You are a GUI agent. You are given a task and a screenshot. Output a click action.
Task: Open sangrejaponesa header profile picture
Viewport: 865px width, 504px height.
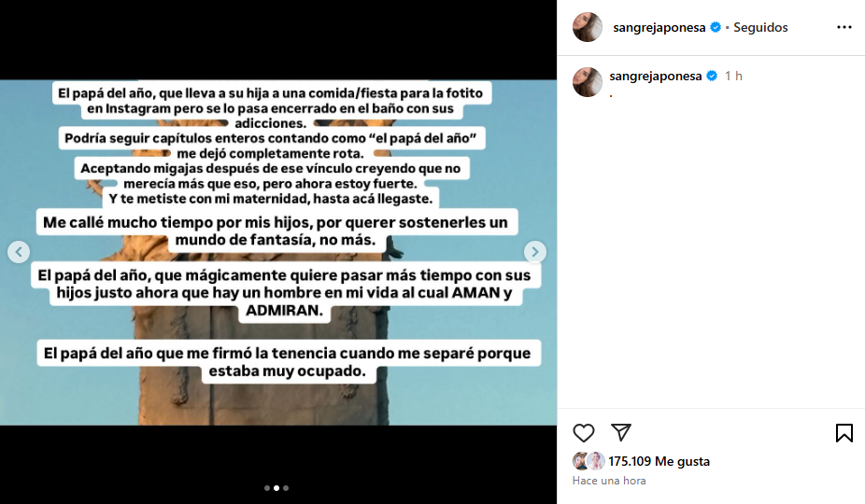pyautogui.click(x=588, y=27)
